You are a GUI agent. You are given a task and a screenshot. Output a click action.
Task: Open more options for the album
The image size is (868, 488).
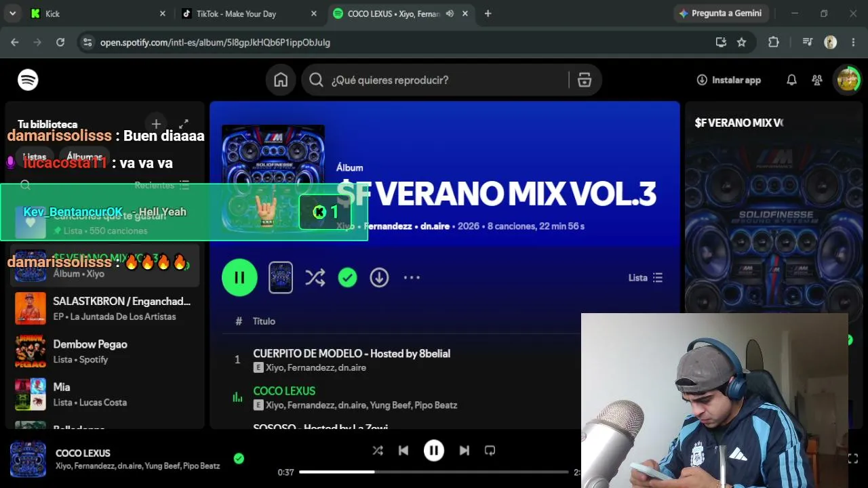click(x=412, y=277)
